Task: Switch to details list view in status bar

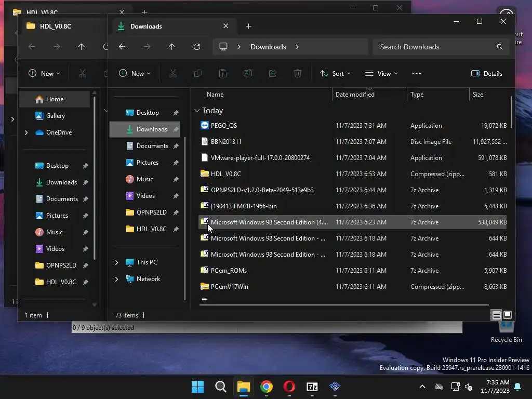Action: (496, 315)
